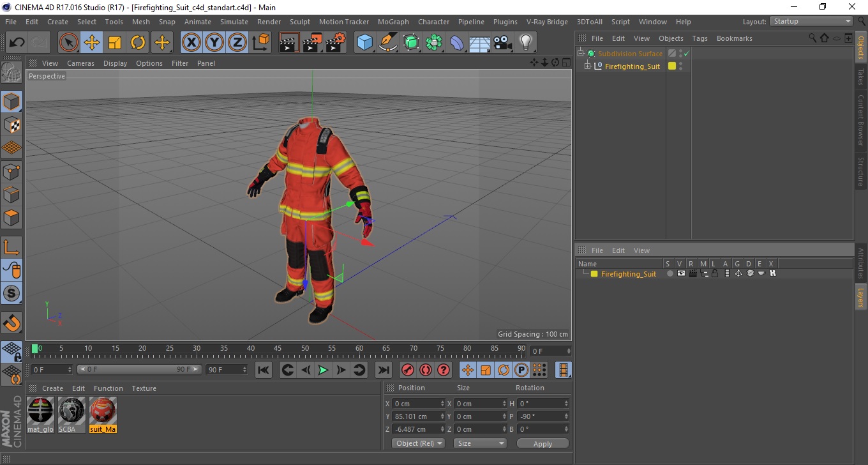The image size is (868, 465).
Task: Activate the Scale tool
Action: (115, 43)
